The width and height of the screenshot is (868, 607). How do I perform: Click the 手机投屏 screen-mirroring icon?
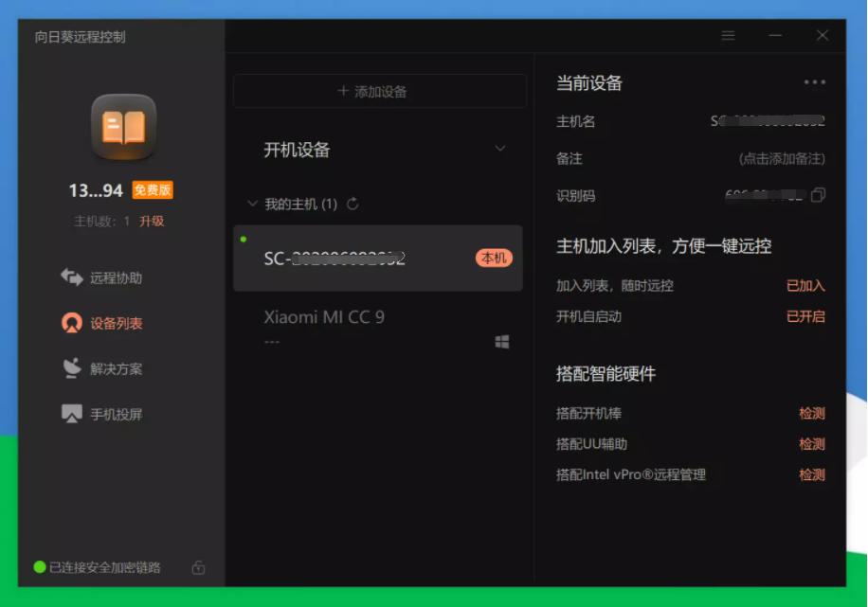pos(73,415)
